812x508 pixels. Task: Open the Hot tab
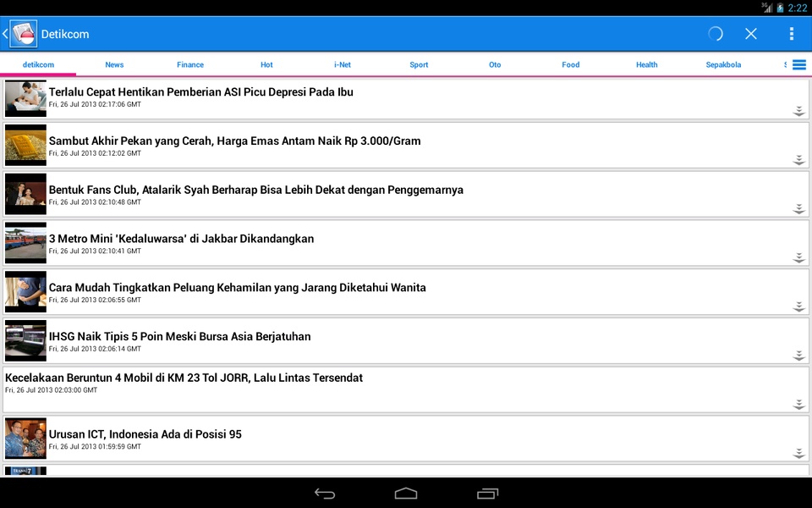click(266, 65)
